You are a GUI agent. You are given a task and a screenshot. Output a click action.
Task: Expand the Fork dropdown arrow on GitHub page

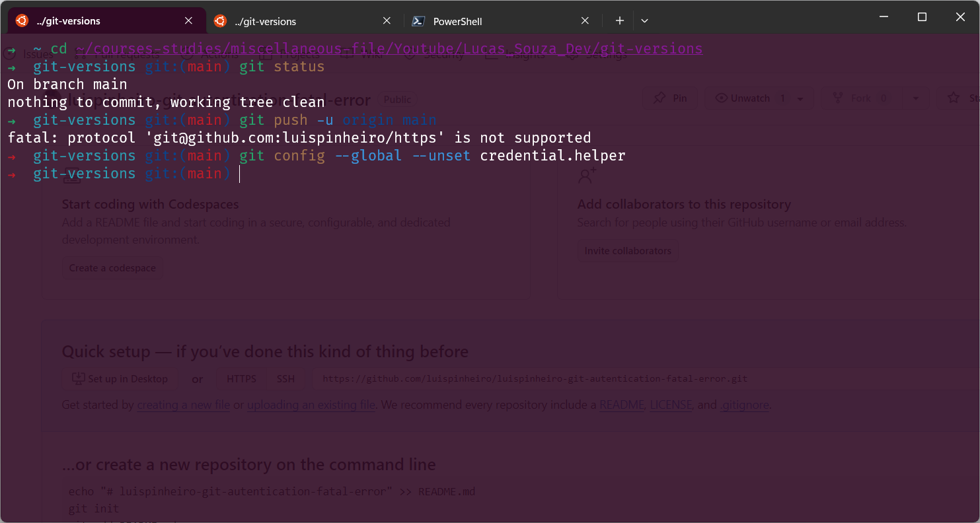(915, 98)
